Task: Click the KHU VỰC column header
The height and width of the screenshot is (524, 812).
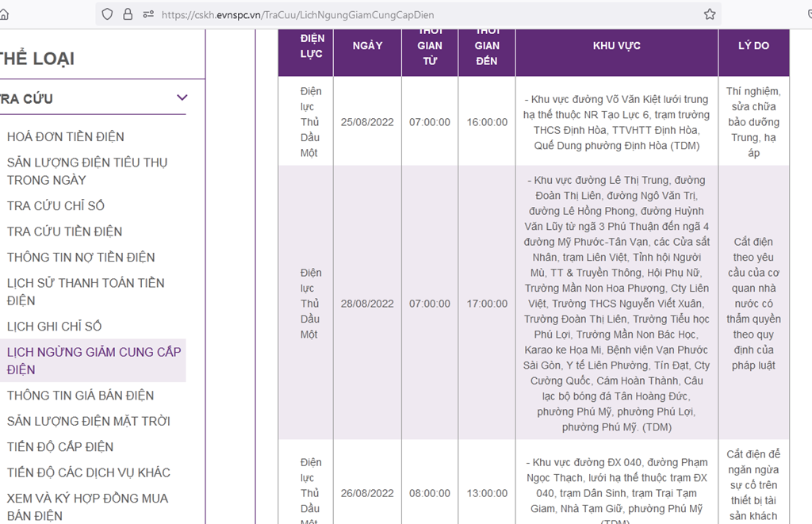Action: pyautogui.click(x=617, y=53)
